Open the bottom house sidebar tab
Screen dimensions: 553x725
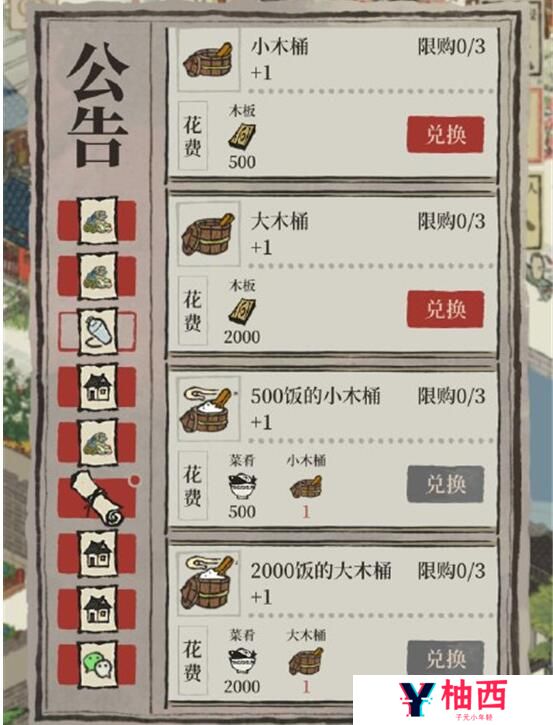tap(97, 609)
